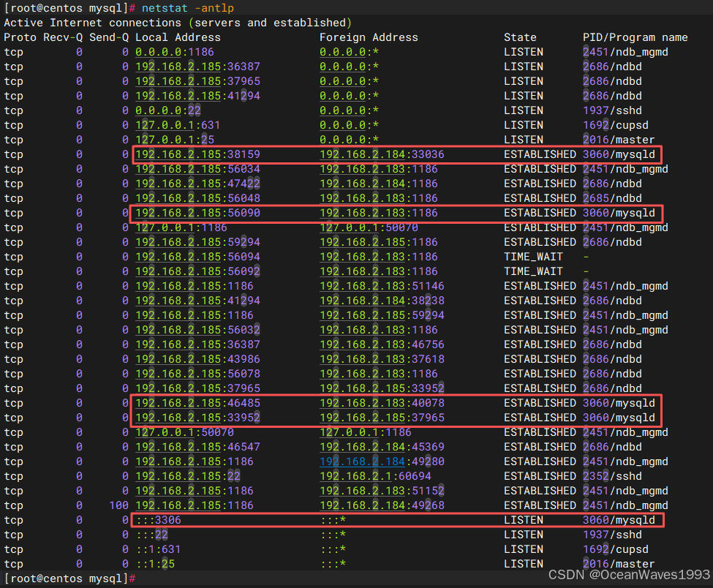Click local address 127.0.0.1:50070

point(184,432)
